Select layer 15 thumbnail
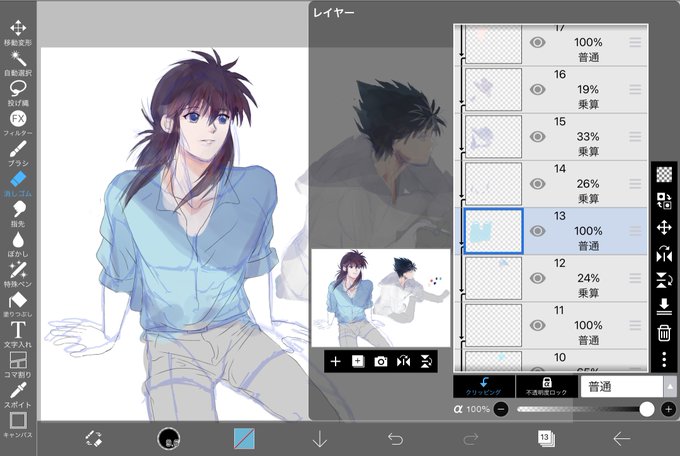680x456 pixels. [493, 137]
